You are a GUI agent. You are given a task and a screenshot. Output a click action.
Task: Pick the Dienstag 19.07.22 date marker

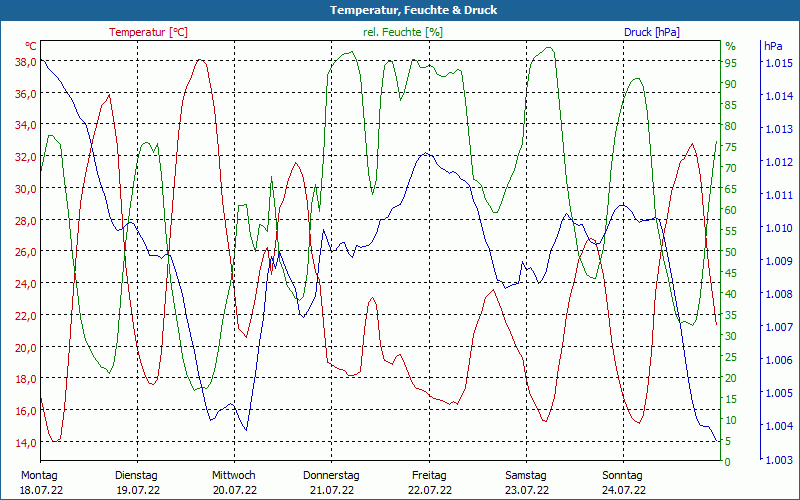coord(137,482)
